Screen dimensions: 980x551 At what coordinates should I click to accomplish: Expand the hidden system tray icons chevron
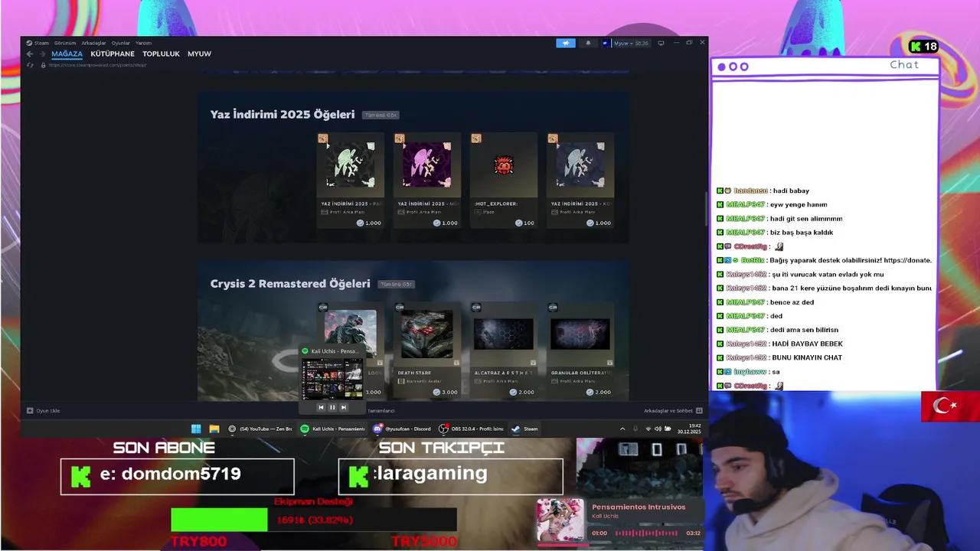[x=622, y=429]
